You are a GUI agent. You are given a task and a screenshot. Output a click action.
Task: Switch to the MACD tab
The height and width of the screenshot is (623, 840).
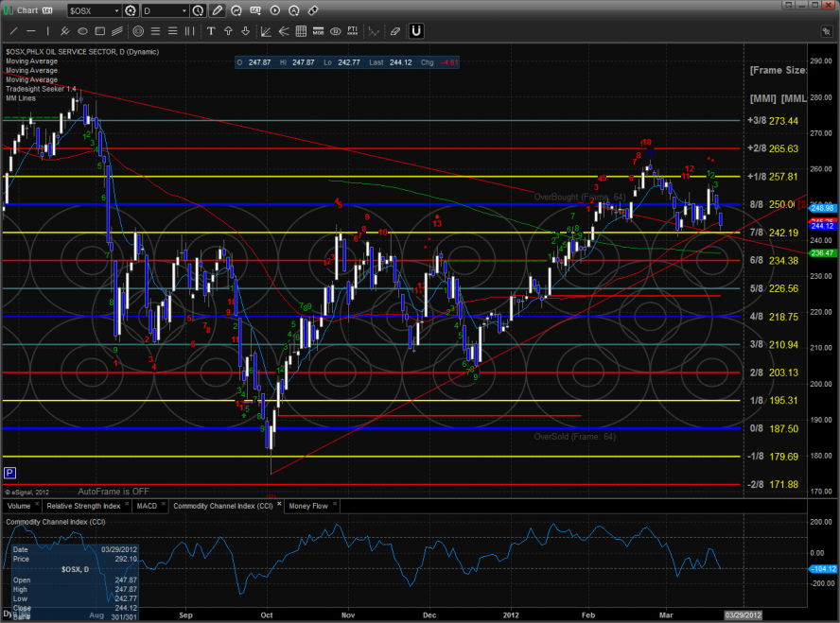(147, 506)
